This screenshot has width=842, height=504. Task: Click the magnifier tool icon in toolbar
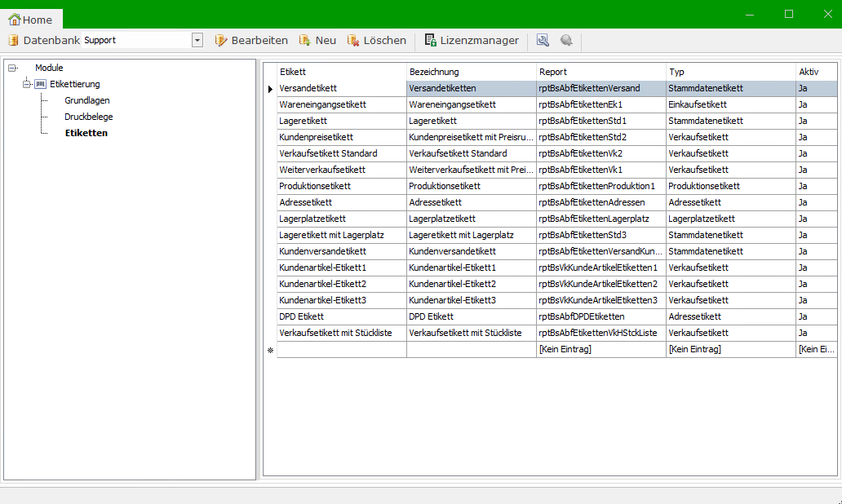[x=543, y=40]
